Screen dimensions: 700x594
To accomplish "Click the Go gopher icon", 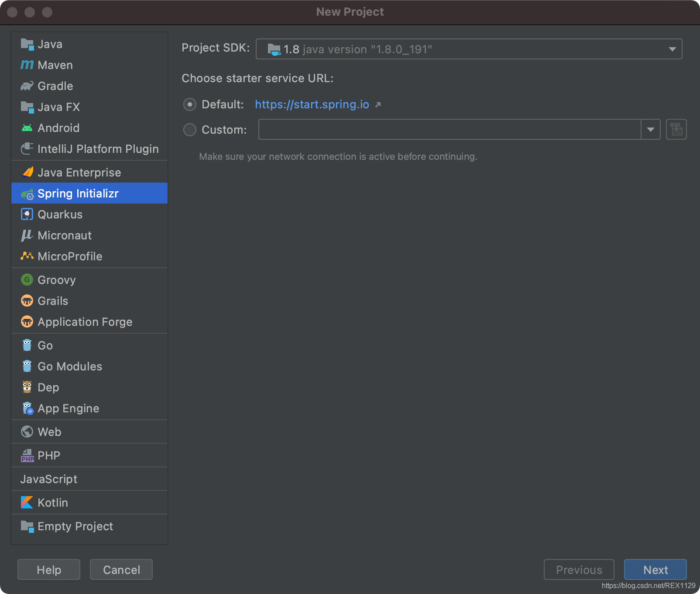I will [27, 345].
